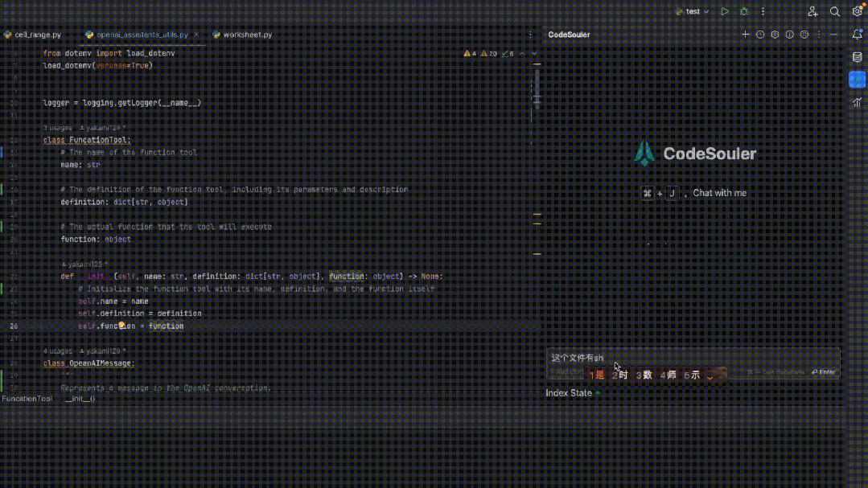The image size is (868, 488).
Task: Toggle the hints option in the suggestion bar
Action: pos(693,374)
